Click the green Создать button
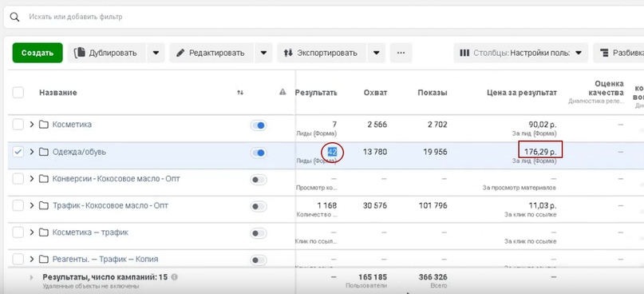This screenshot has width=644, height=294. click(x=38, y=53)
